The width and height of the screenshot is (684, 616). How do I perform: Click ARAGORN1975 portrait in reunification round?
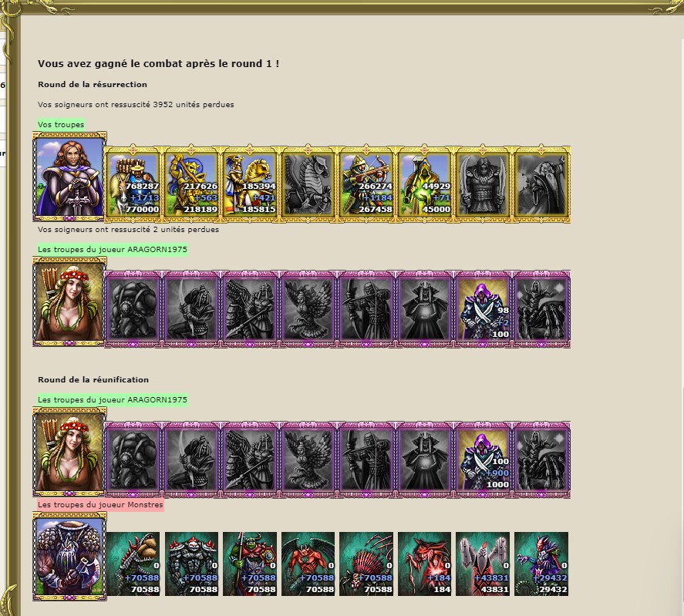coord(70,452)
